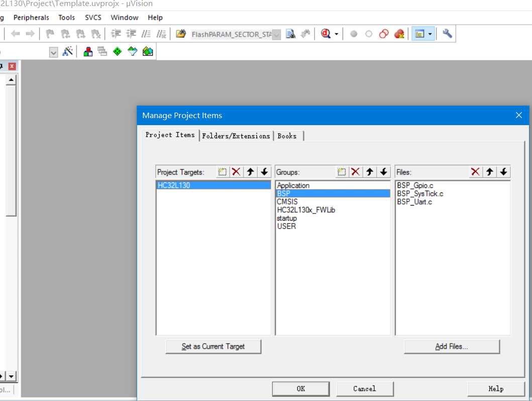Close the left docked panel

tap(12, 66)
